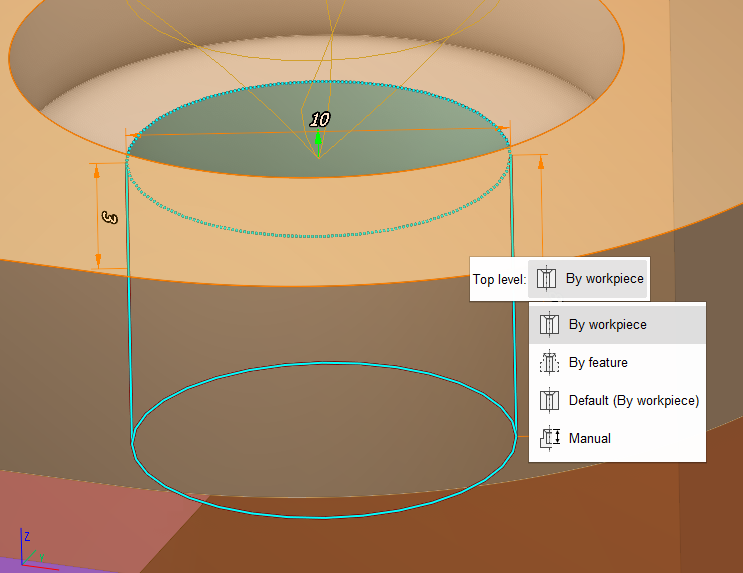Pick the "Default (By workpiece)" entry
743x573 pixels.
click(x=633, y=400)
